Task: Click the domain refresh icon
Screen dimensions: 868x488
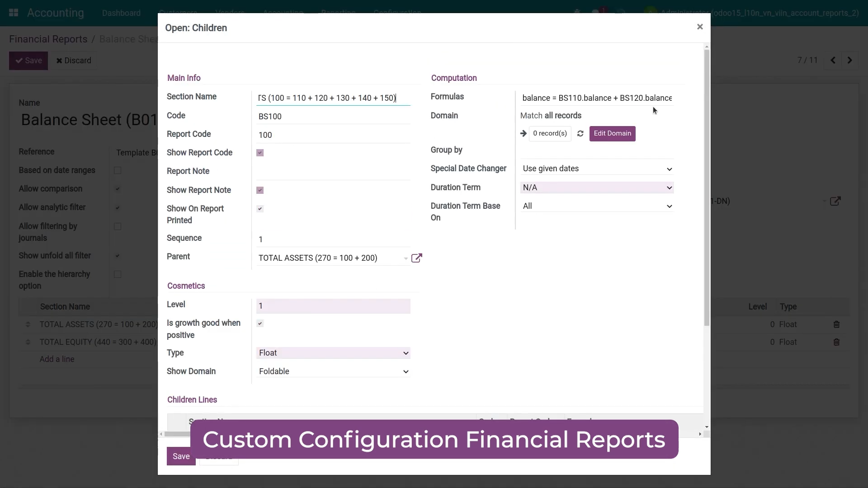Action: point(580,134)
